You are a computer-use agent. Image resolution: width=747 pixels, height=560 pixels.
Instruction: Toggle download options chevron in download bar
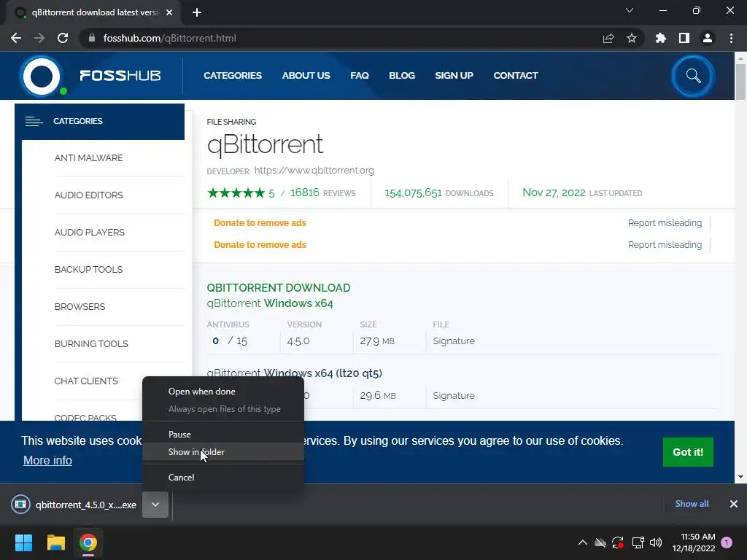point(155,505)
